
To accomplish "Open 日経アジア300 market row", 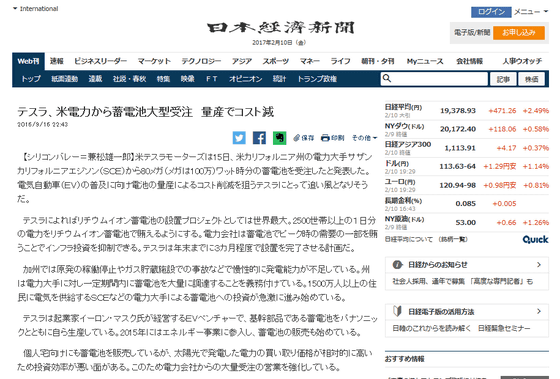I will 466,148.
